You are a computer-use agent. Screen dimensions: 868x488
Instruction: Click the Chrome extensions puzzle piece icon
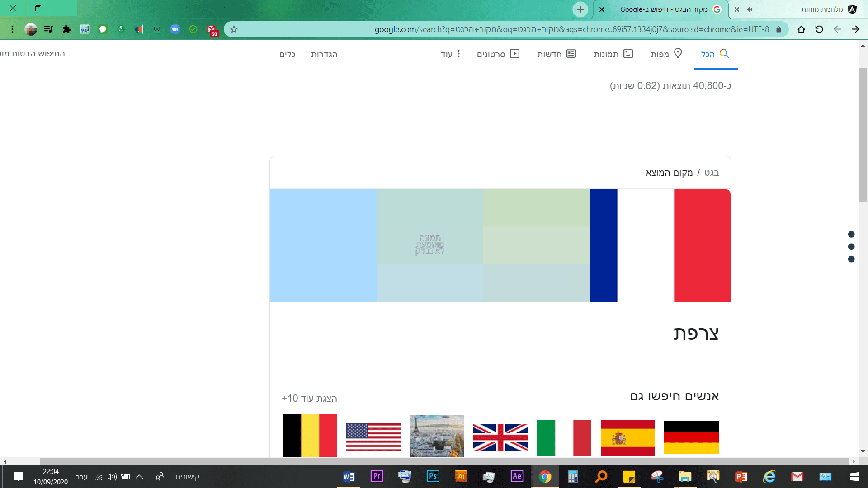click(66, 29)
